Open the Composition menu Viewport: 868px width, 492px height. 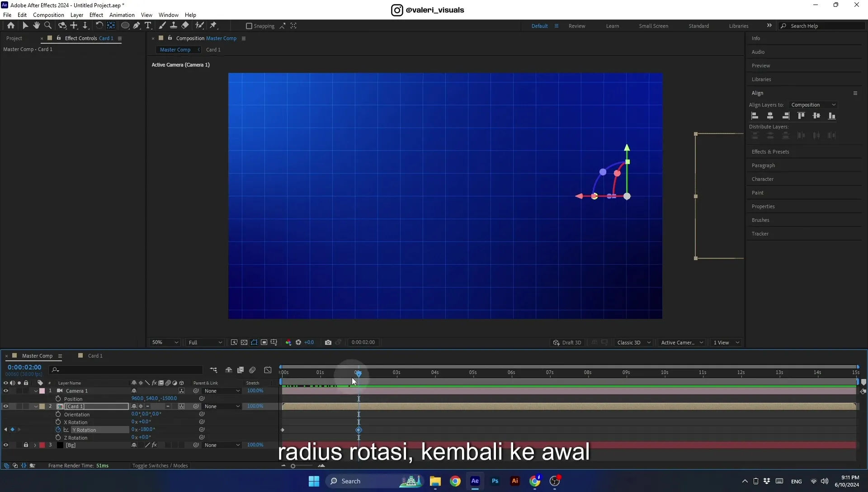pyautogui.click(x=48, y=15)
